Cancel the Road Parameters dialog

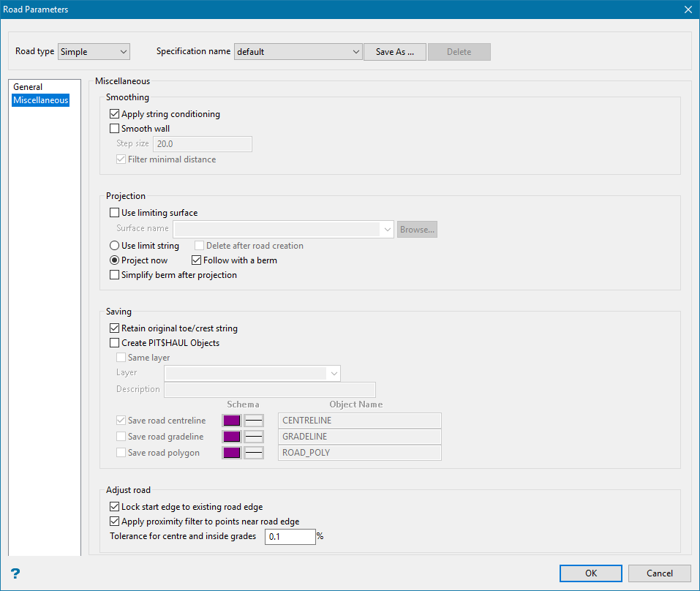[659, 573]
